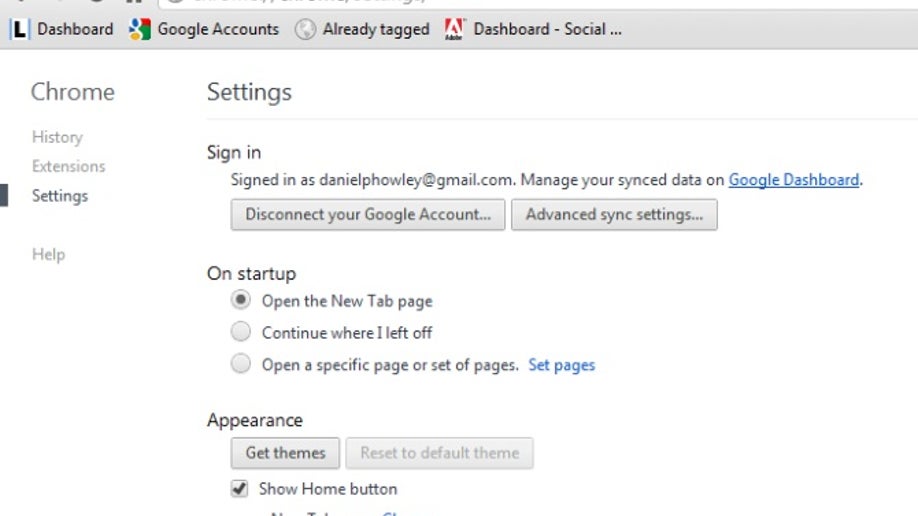The height and width of the screenshot is (516, 918).
Task: Click Reset to default theme button
Action: [x=439, y=453]
